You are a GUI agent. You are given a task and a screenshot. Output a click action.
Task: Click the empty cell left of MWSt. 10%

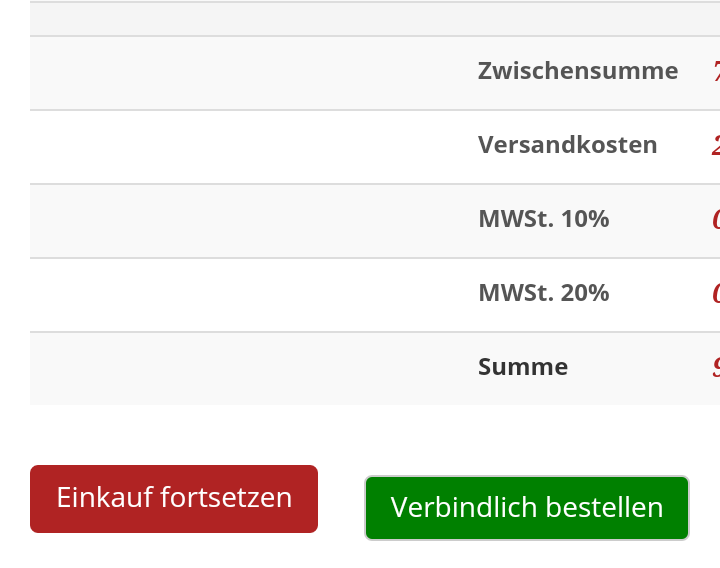[250, 220]
